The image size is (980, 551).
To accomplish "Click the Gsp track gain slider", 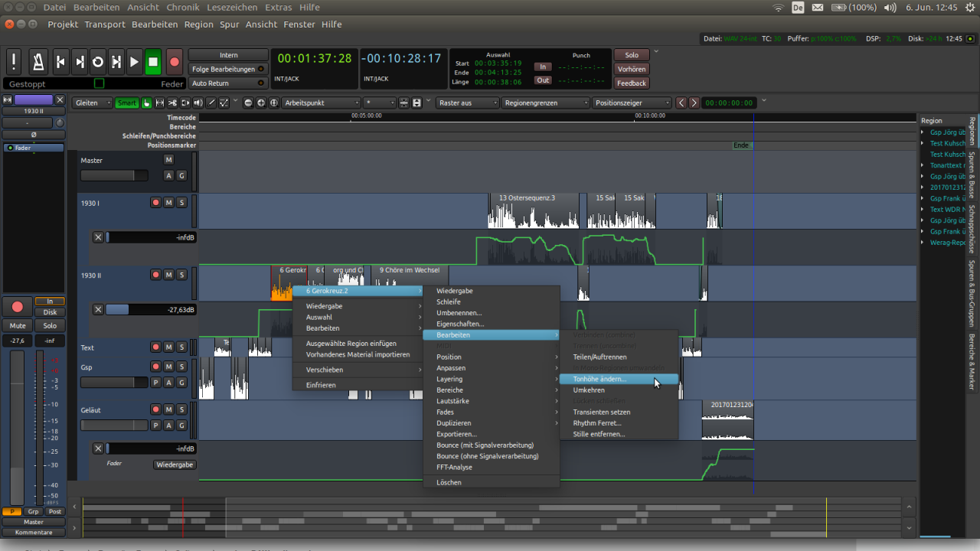I will click(114, 382).
